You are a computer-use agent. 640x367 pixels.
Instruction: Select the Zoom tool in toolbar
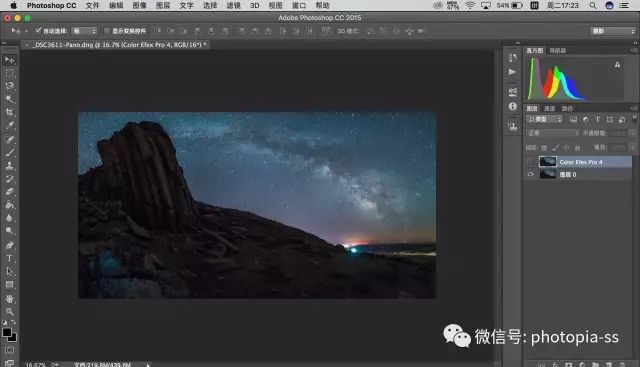(9, 311)
